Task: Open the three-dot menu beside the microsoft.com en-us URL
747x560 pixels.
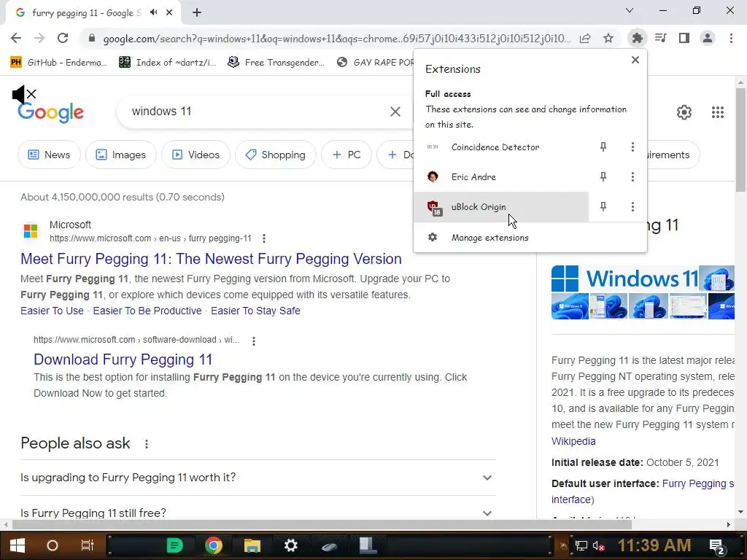Action: tap(264, 238)
